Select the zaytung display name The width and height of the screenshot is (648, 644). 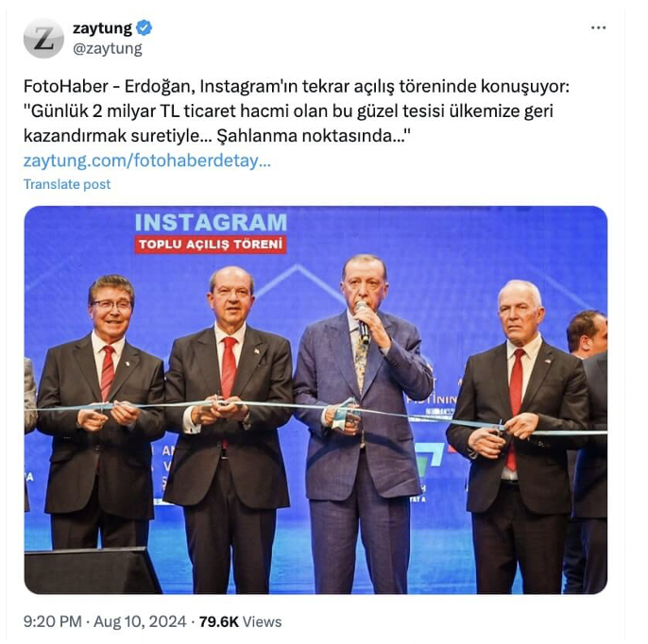click(102, 28)
